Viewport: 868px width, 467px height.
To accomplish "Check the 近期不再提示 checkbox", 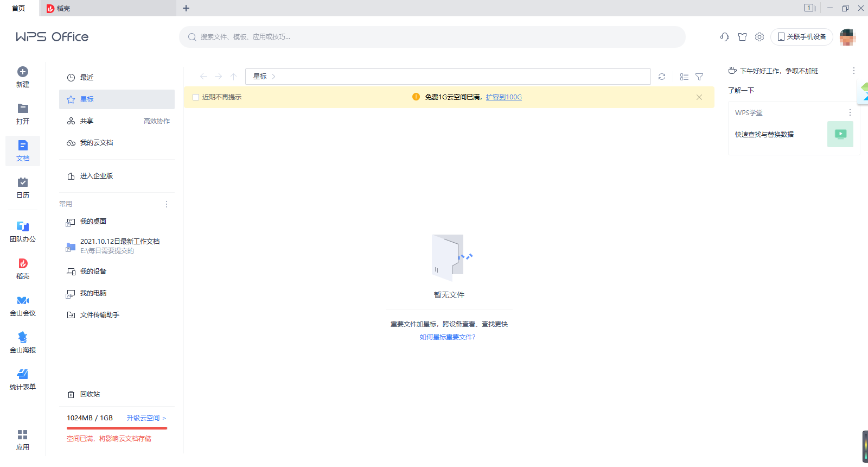I will click(196, 97).
